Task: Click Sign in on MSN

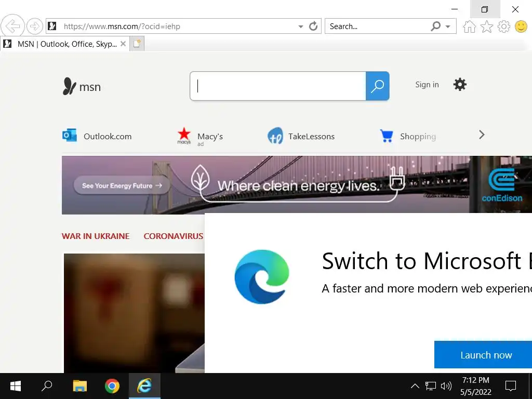Action: point(427,85)
